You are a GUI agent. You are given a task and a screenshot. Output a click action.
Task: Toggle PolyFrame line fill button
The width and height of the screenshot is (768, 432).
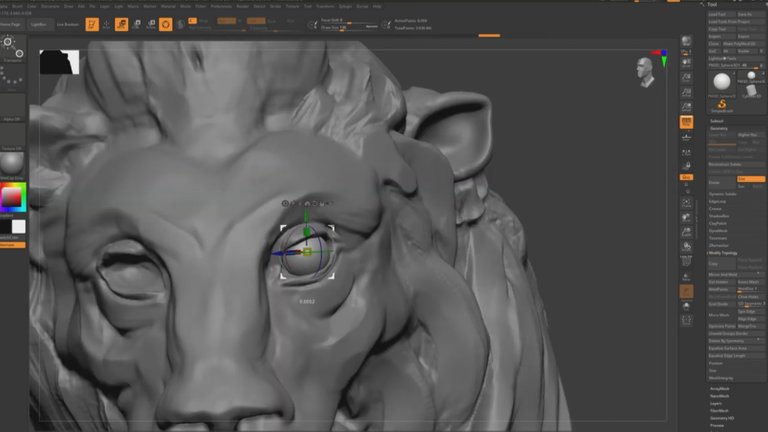(687, 262)
